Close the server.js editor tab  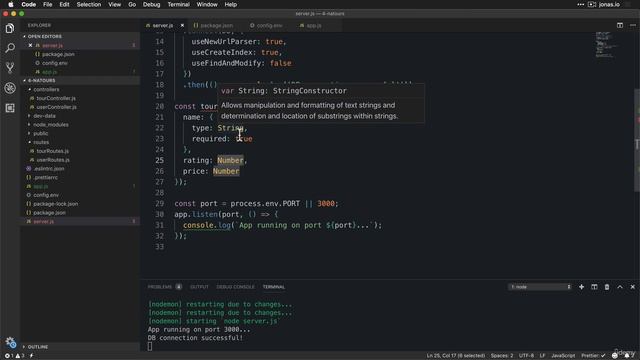point(182,25)
